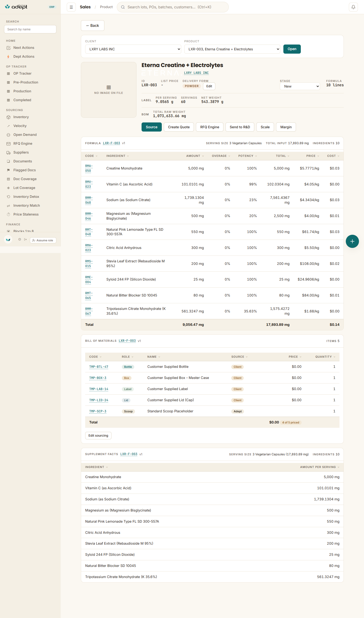
Task: Sort supplement facts by Amount Per Serving
Action: [x=320, y=467]
